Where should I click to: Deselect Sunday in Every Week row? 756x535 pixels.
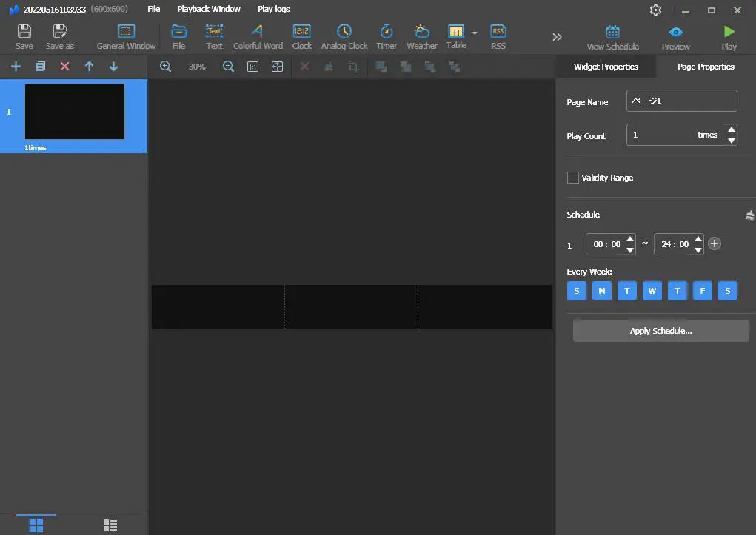576,290
